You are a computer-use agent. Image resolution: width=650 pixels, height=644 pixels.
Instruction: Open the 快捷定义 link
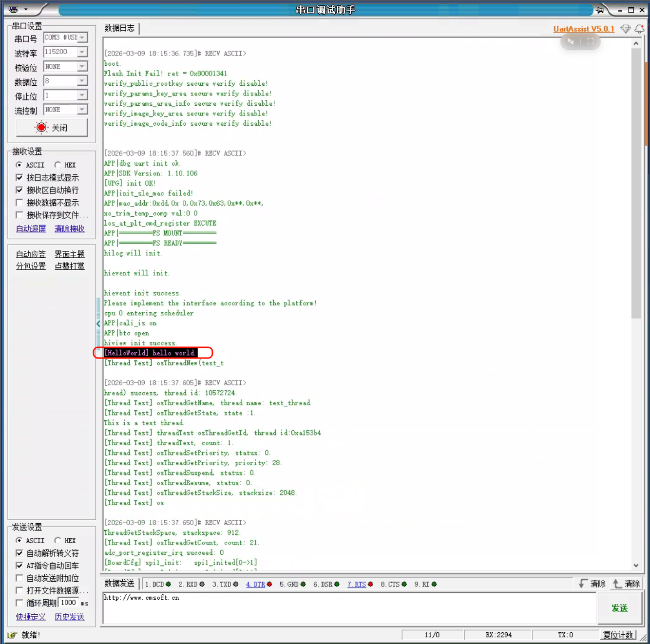[x=31, y=617]
